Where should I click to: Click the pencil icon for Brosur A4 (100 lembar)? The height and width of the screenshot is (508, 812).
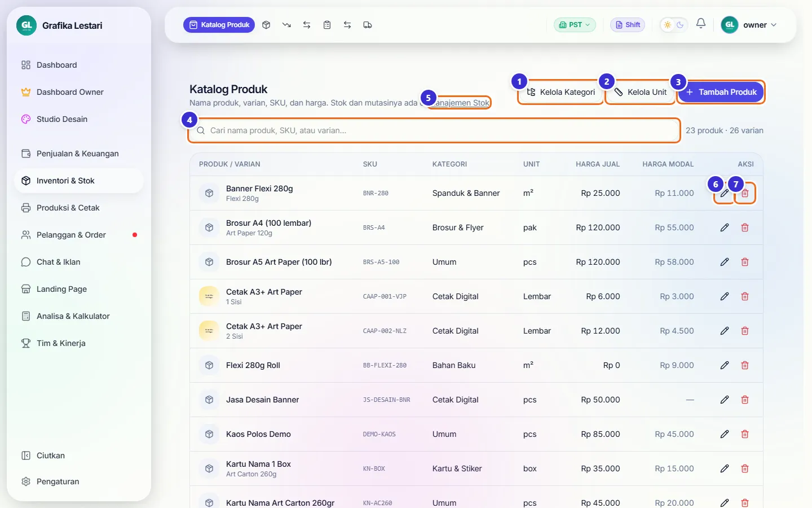coord(725,227)
